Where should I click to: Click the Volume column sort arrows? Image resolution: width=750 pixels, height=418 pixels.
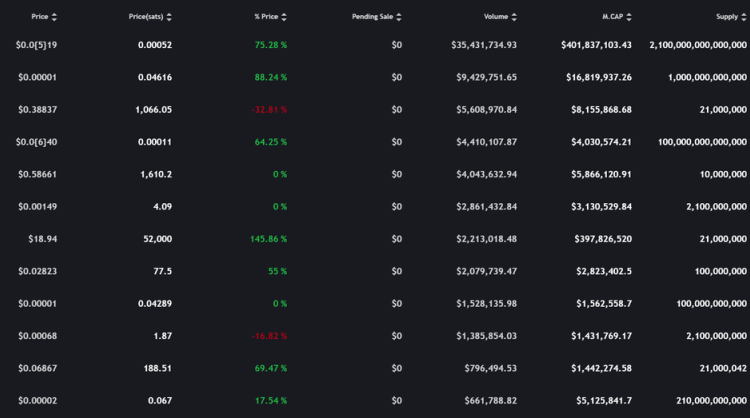tap(514, 17)
